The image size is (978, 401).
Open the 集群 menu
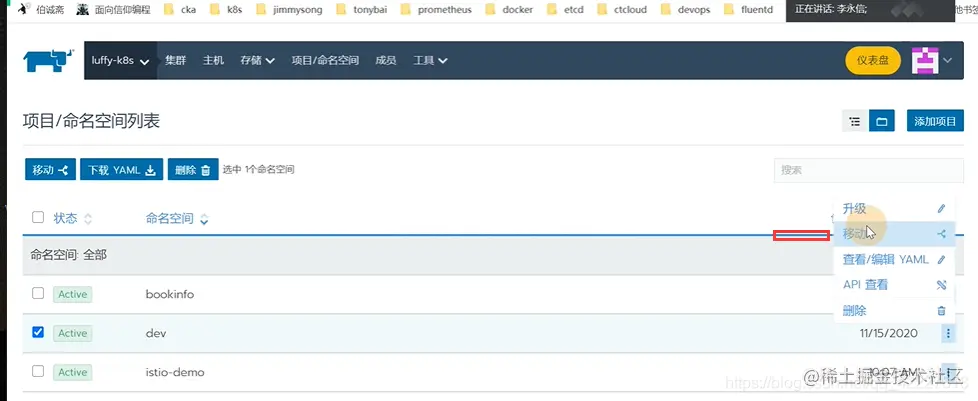175,60
